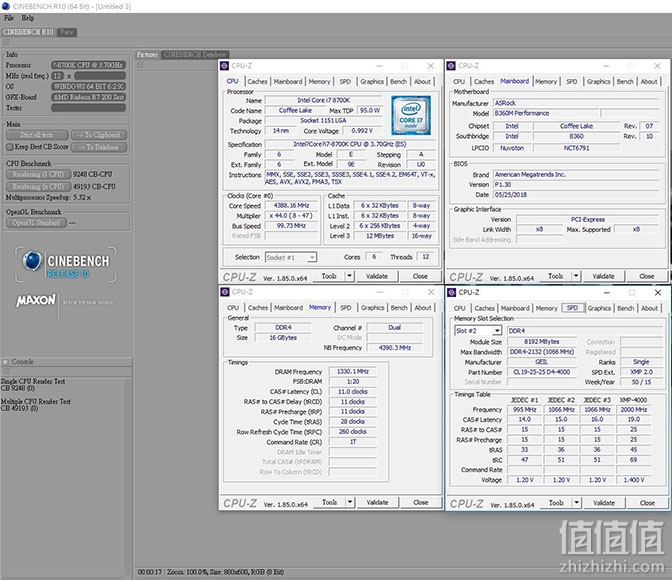Click the Processor info field
Screen dimensions: 672x580
(x=88, y=65)
